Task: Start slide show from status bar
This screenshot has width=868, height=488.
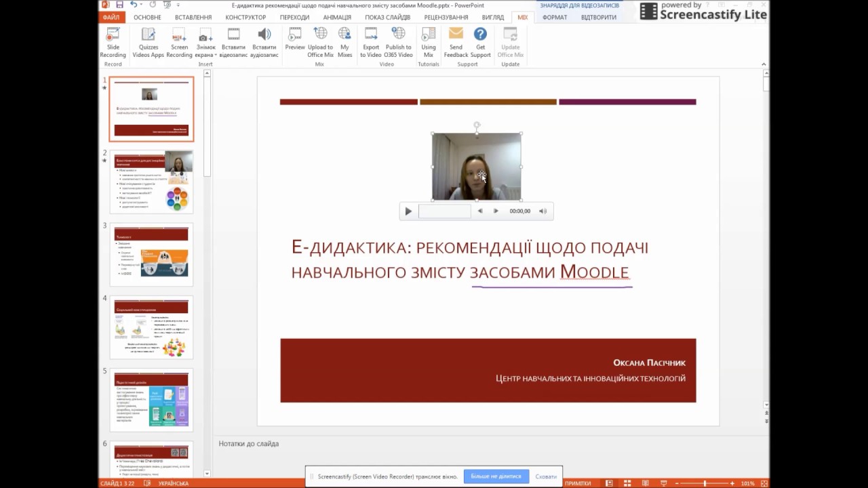Action: [663, 483]
